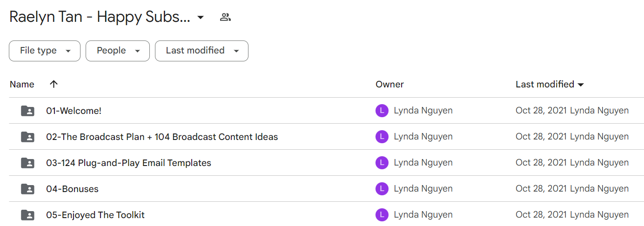The width and height of the screenshot is (644, 226).
Task: Click shared folder icon for 04-Bonuses
Action: (x=28, y=189)
